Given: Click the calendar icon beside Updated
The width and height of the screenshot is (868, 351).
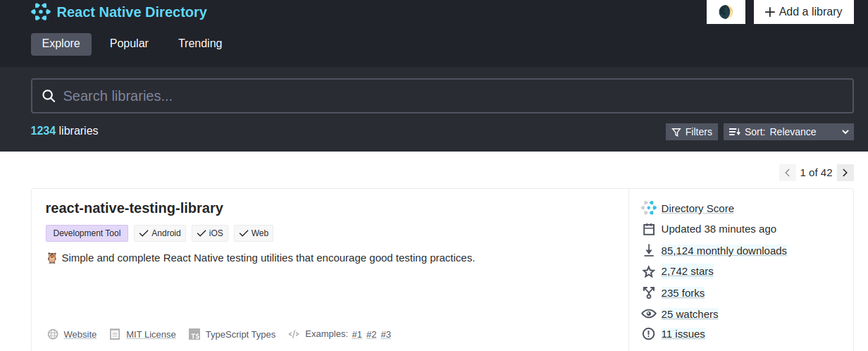Looking at the screenshot, I should click(x=649, y=229).
